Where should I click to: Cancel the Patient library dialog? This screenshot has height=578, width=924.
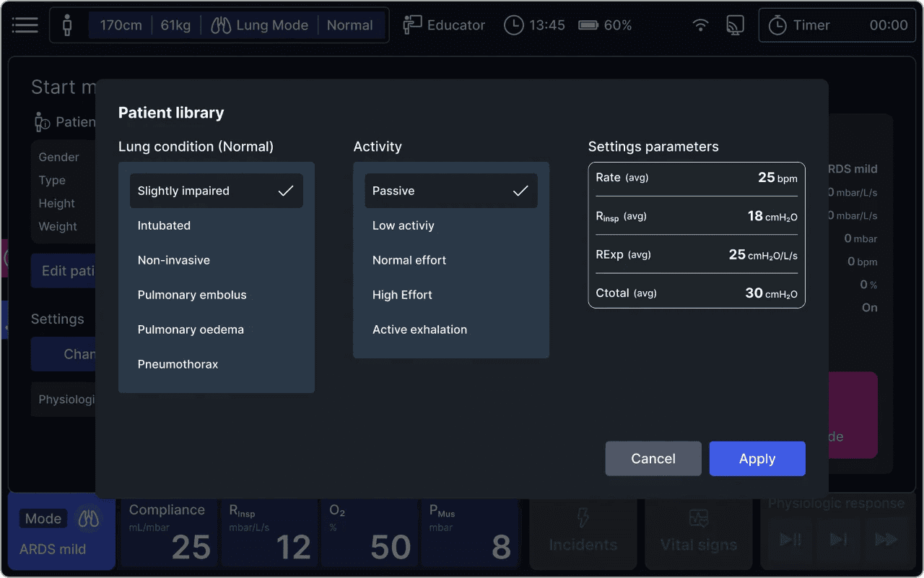point(653,459)
